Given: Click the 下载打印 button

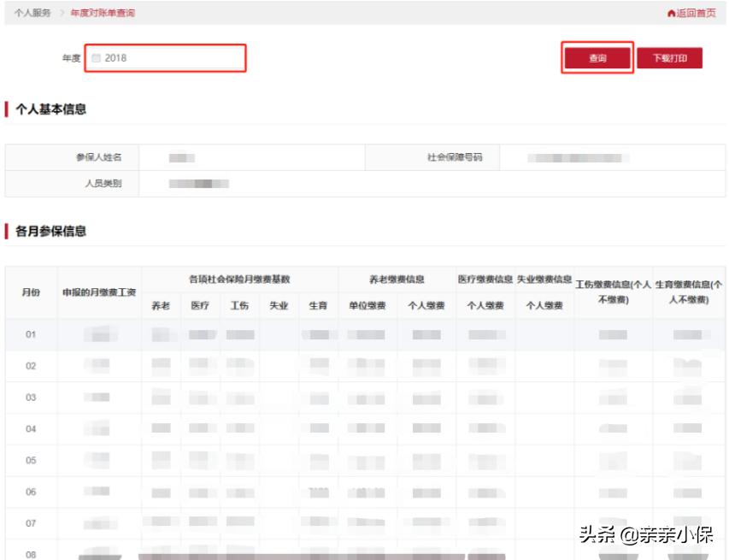Looking at the screenshot, I should pos(669,58).
